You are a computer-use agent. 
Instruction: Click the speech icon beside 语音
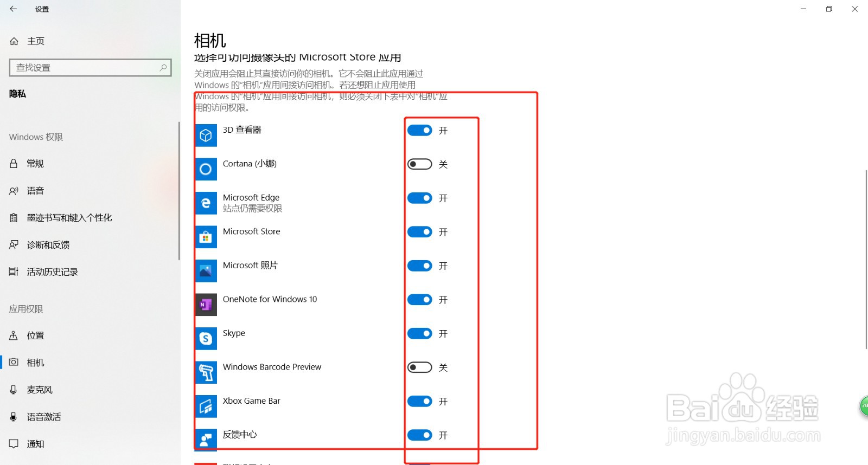click(14, 191)
